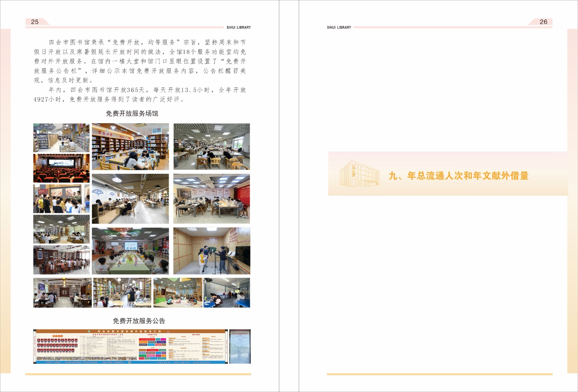Click the recording studio photo with microphone stand
The width and height of the screenshot is (578, 392).
pos(211,251)
